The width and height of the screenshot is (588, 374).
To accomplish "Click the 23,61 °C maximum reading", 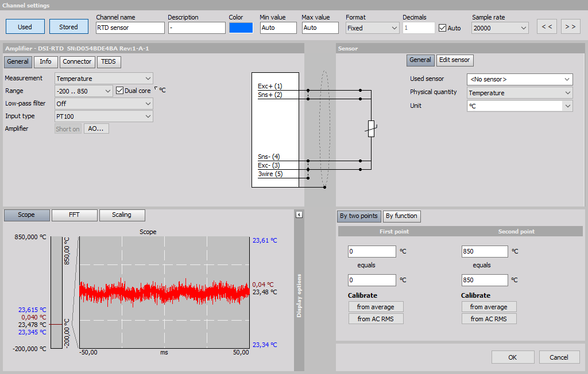I will tap(265, 240).
